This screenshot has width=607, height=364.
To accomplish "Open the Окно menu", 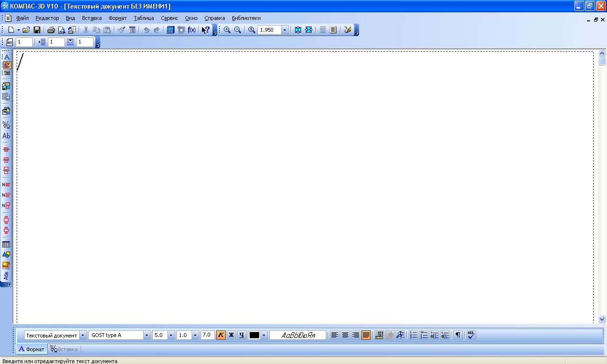I will pyautogui.click(x=192, y=18).
